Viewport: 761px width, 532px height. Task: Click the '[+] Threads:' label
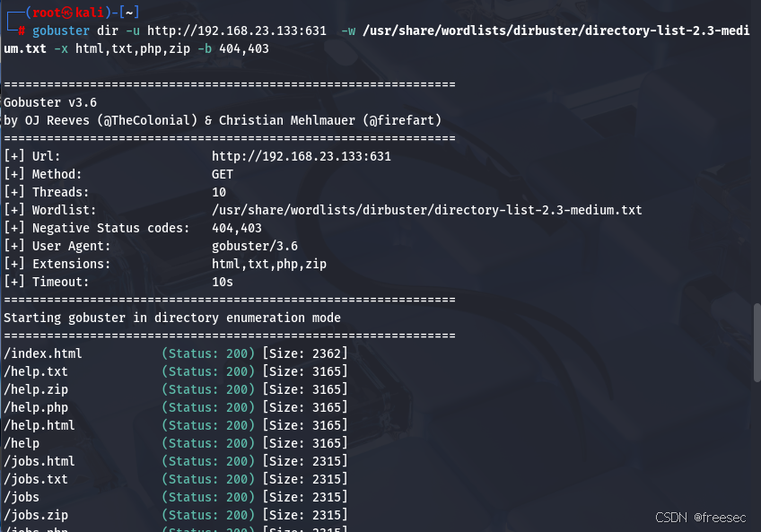pos(47,192)
